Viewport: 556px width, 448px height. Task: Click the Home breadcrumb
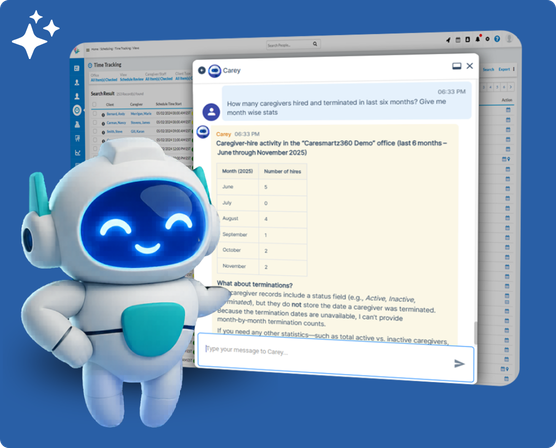click(x=95, y=49)
